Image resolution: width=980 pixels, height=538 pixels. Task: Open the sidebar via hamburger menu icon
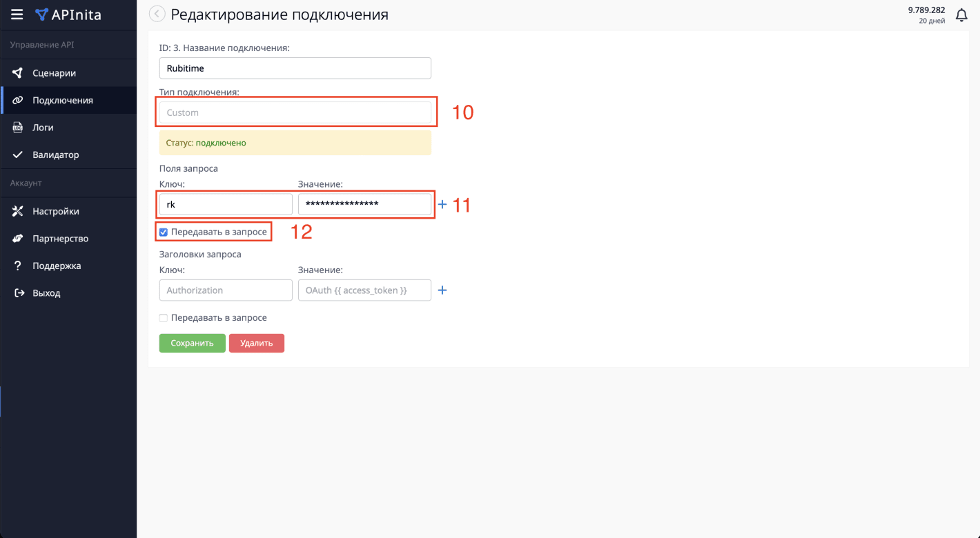17,14
